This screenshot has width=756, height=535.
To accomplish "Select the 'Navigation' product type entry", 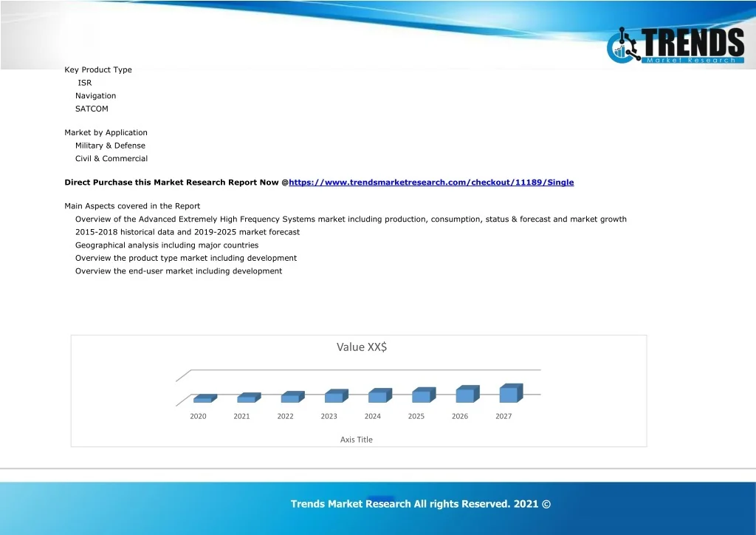I will point(95,96).
